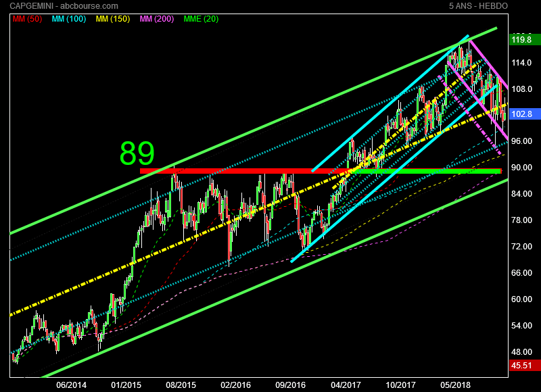Click the 48.00 price axis label
Viewport: 541px width, 392px height.
tap(521, 352)
